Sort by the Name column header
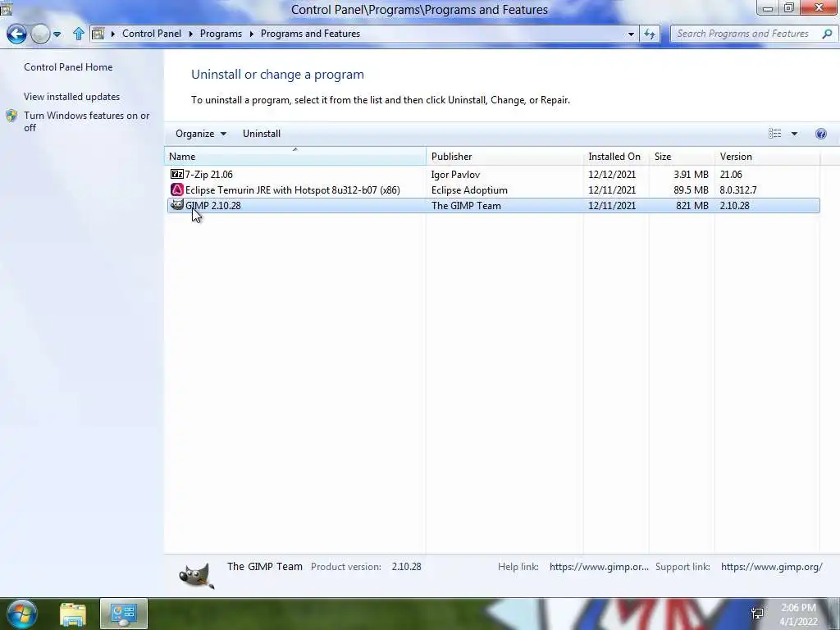Viewport: 840px width, 630px height. (x=295, y=157)
